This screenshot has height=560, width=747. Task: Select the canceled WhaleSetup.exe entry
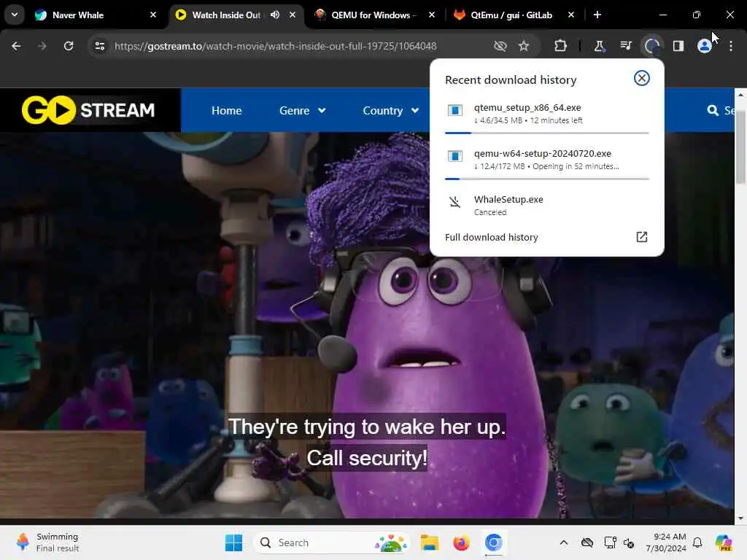tap(546, 205)
